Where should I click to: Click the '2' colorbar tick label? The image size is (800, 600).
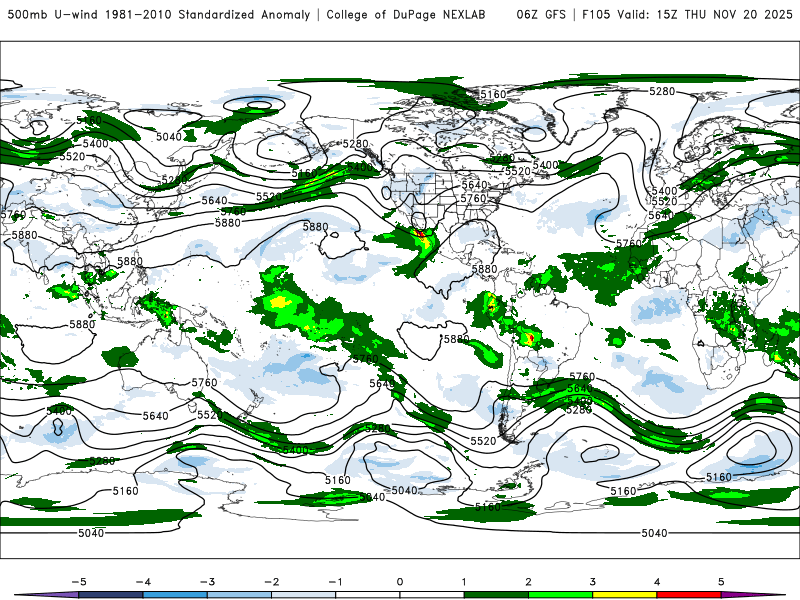point(528,582)
